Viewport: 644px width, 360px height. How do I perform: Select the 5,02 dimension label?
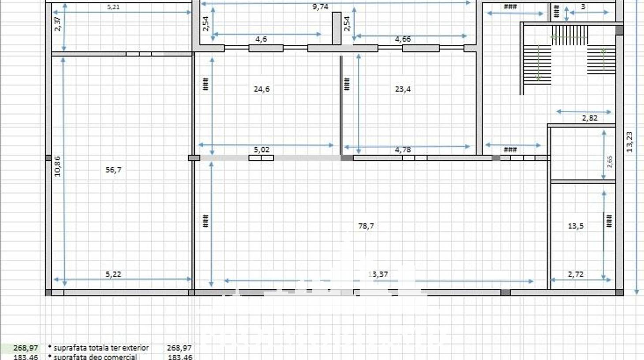262,150
